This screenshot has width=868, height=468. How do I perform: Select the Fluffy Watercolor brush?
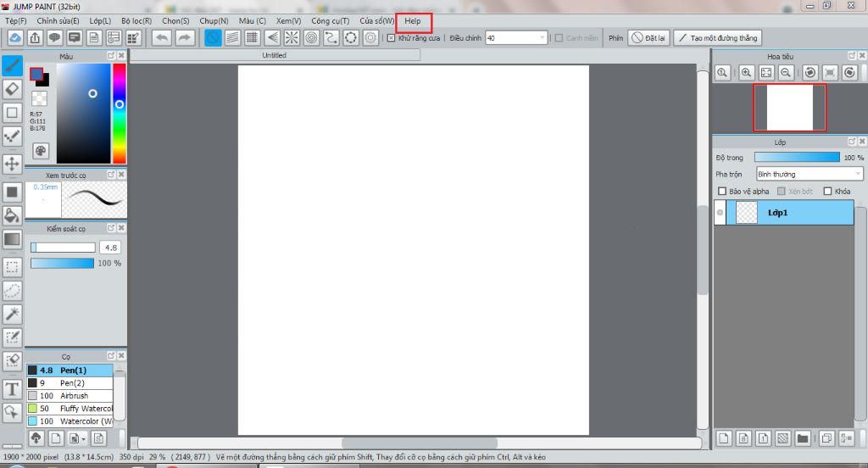(70, 408)
